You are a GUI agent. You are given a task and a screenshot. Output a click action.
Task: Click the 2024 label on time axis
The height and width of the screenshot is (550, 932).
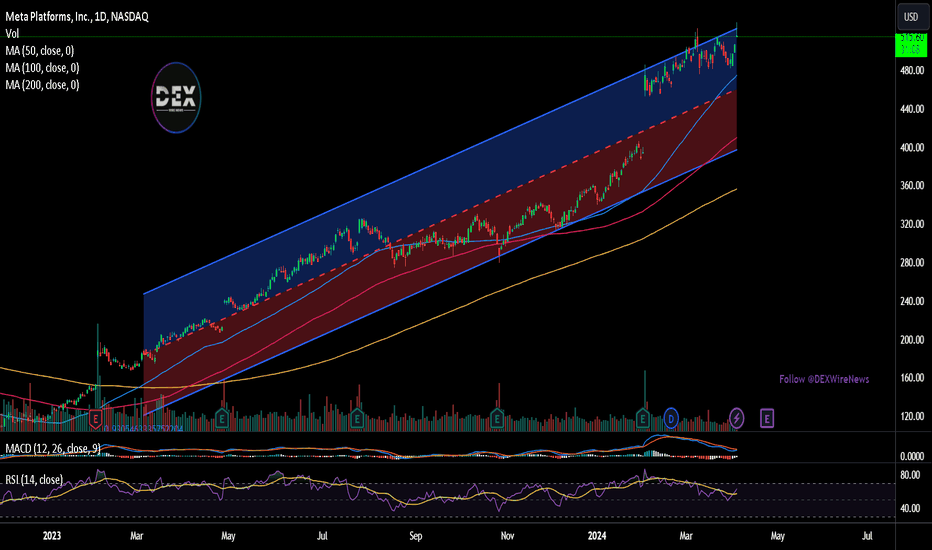click(597, 536)
